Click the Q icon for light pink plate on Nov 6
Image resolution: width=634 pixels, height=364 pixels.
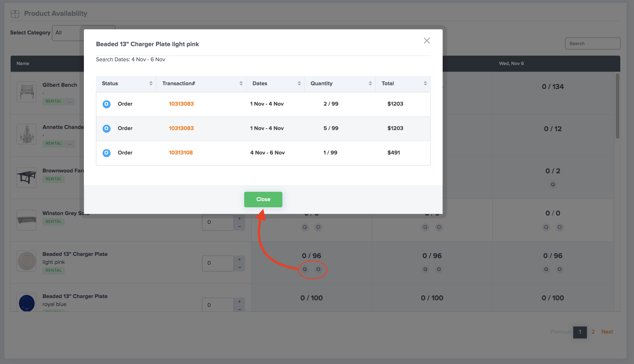click(546, 269)
